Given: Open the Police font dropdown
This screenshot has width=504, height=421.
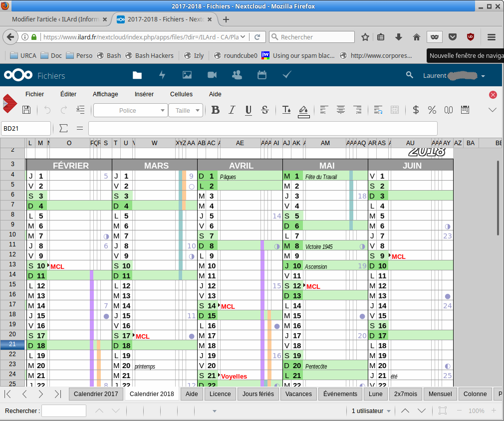Looking at the screenshot, I should [131, 110].
